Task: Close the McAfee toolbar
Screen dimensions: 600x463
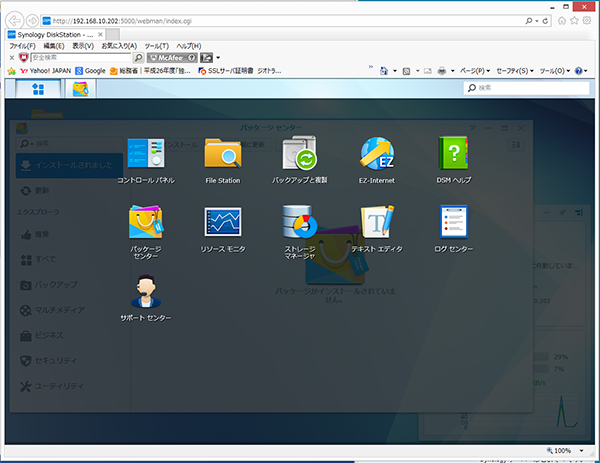Action: (x=12, y=58)
